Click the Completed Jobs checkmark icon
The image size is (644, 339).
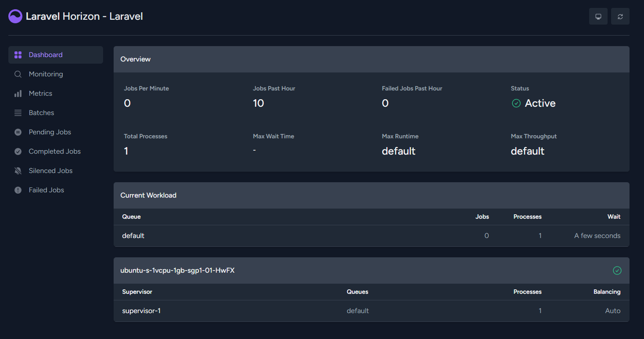18,151
